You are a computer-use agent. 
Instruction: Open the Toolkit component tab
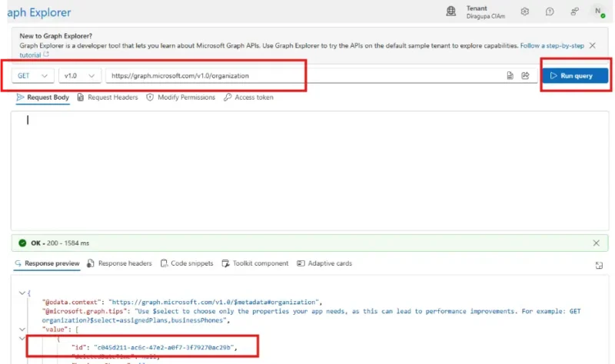[255, 263]
